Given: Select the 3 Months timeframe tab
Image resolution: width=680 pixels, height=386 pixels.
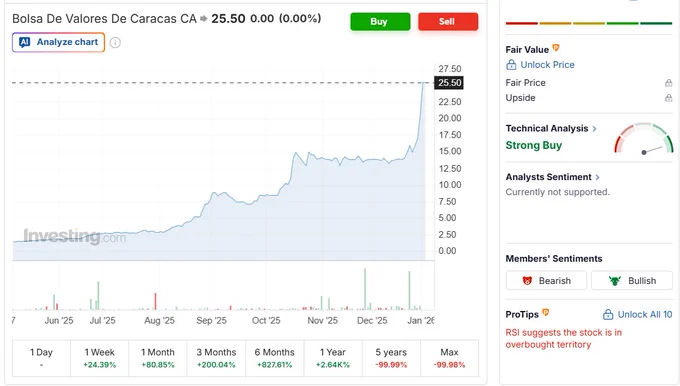Looking at the screenshot, I should (x=216, y=358).
